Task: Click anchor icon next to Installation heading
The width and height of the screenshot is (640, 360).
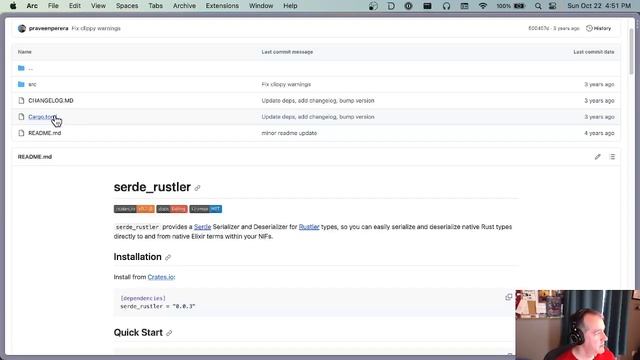Action: 168,258
